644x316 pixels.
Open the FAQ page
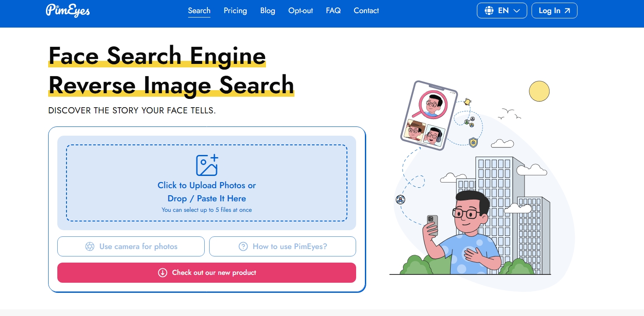pos(333,11)
